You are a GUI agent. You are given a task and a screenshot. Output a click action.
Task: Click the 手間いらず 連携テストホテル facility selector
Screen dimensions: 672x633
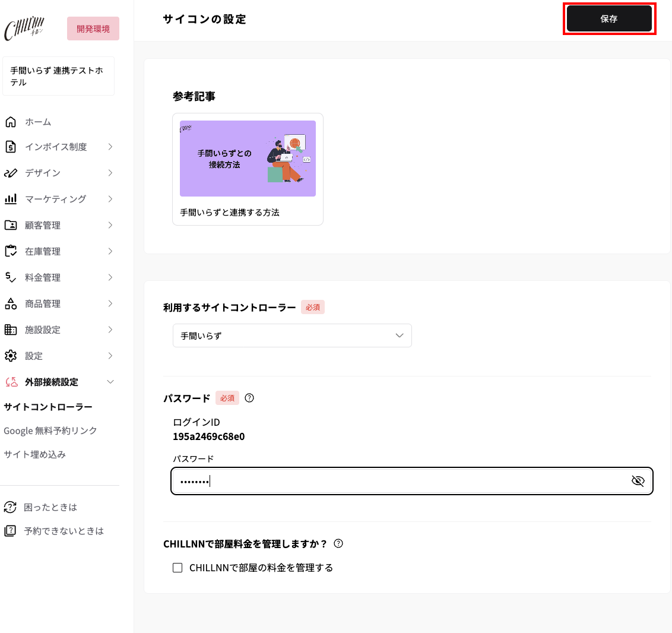coord(58,76)
